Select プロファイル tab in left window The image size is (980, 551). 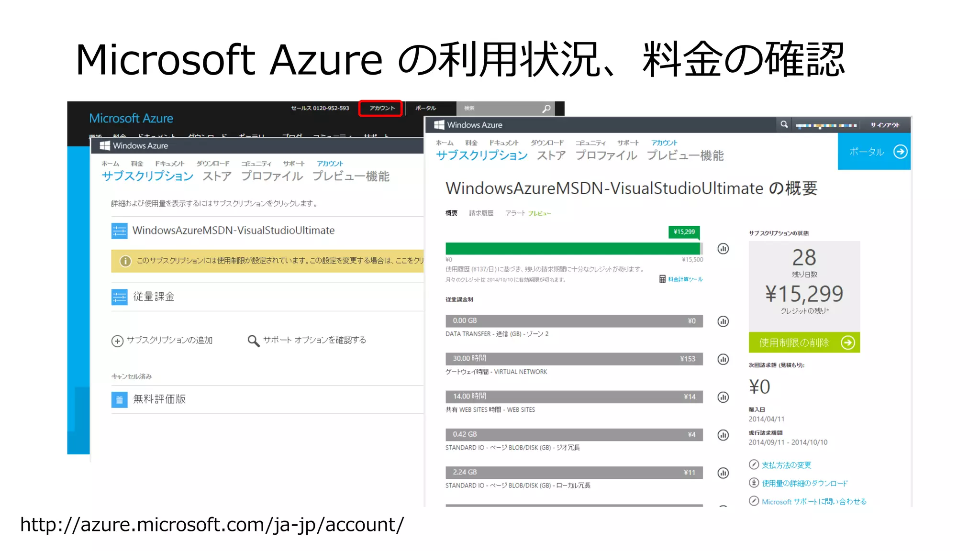[272, 176]
